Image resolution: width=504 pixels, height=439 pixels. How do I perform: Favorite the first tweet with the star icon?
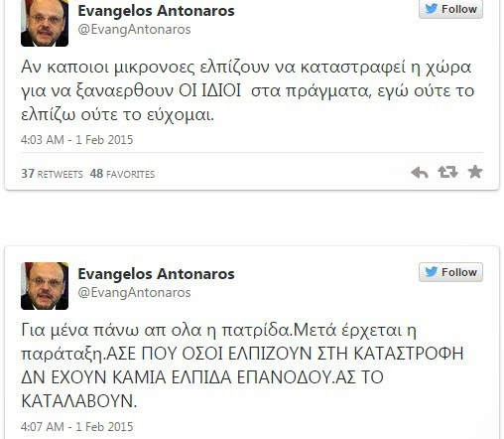pyautogui.click(x=475, y=172)
